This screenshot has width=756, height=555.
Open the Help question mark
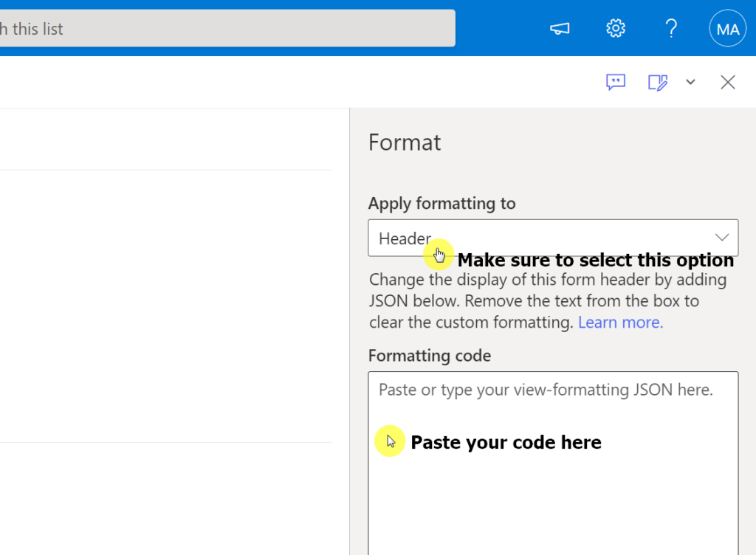tap(671, 29)
